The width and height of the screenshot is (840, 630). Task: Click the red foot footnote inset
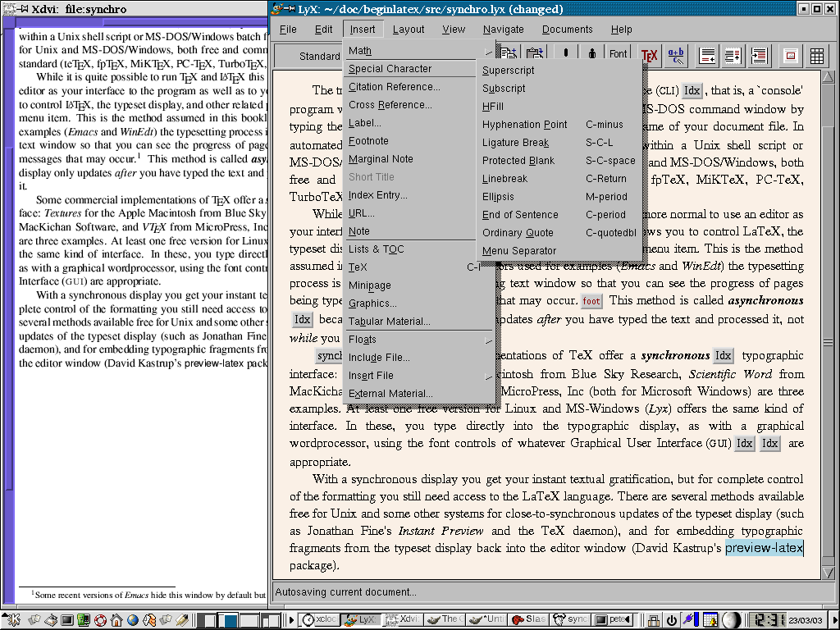tap(591, 301)
